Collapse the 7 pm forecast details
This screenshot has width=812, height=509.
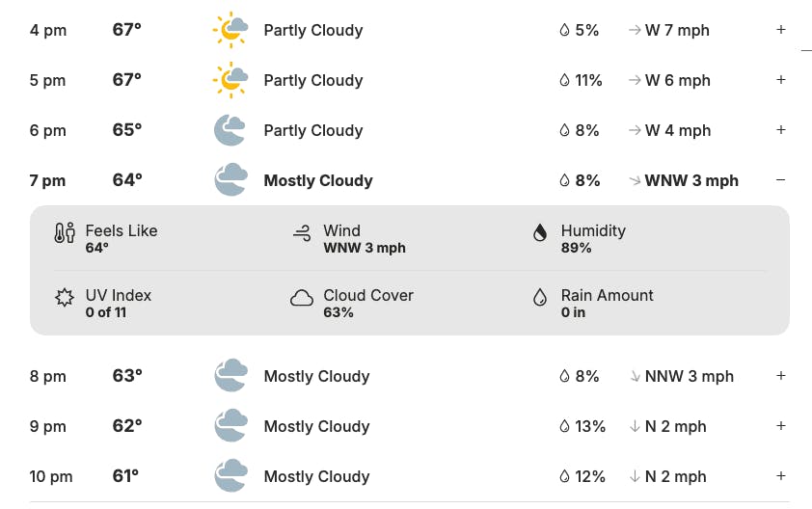click(781, 180)
